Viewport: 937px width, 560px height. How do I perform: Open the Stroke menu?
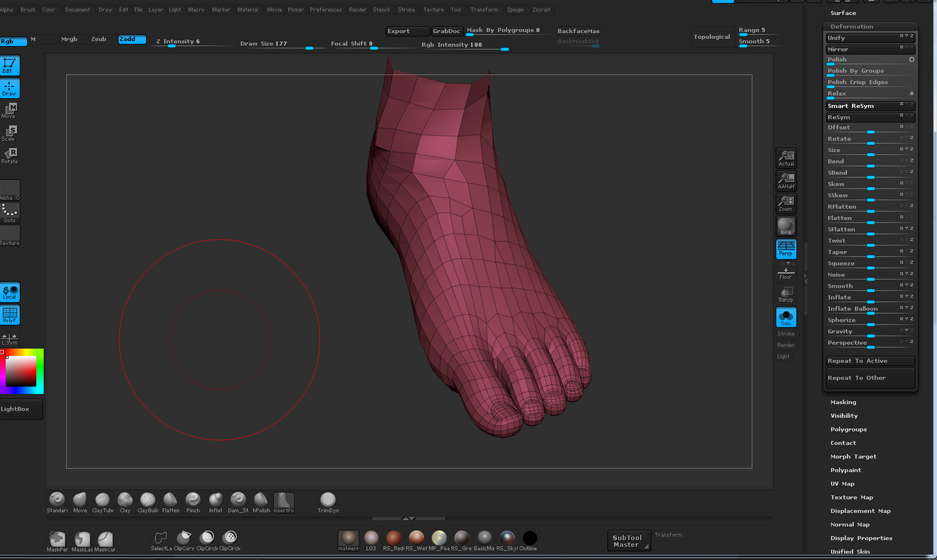coord(406,10)
